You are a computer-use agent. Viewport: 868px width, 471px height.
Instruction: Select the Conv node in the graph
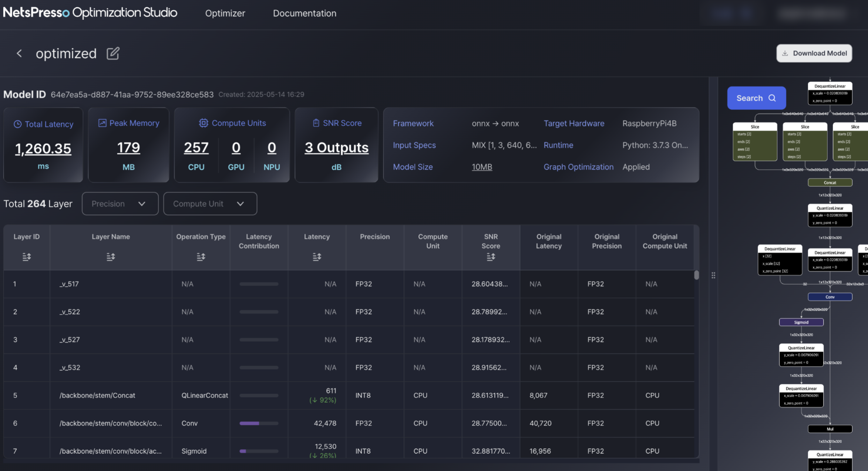[830, 297]
